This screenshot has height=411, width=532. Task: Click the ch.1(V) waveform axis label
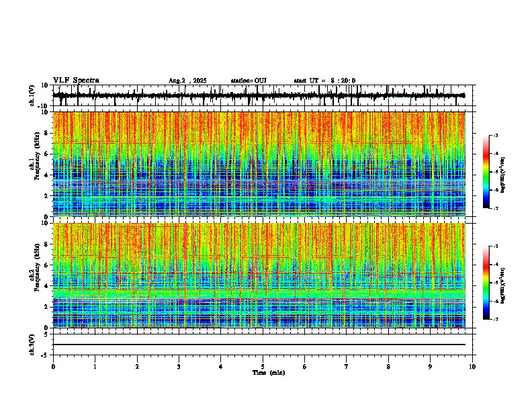pos(32,95)
